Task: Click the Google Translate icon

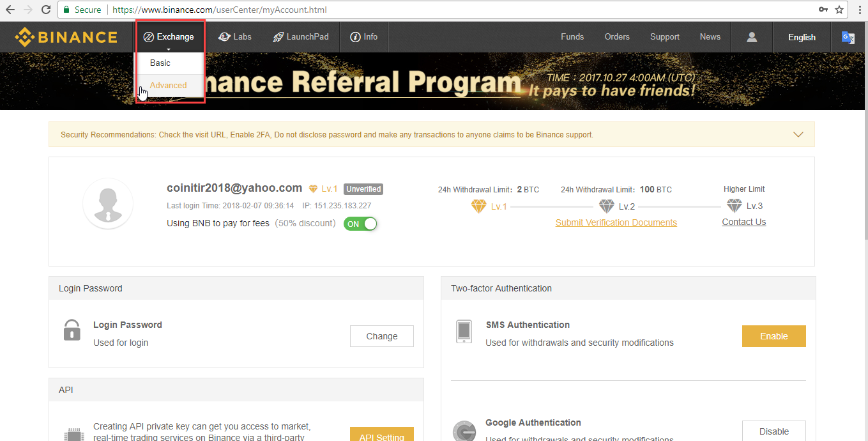Action: [x=848, y=37]
